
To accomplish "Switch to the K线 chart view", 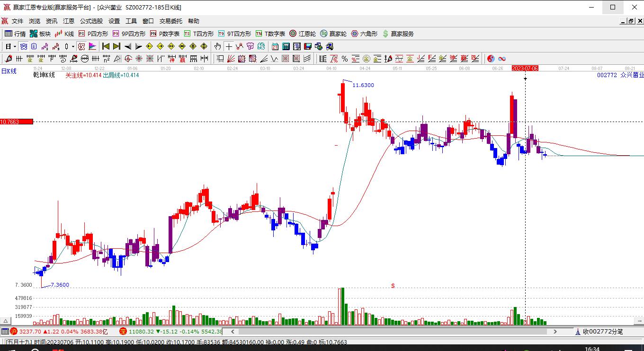I will [x=64, y=34].
